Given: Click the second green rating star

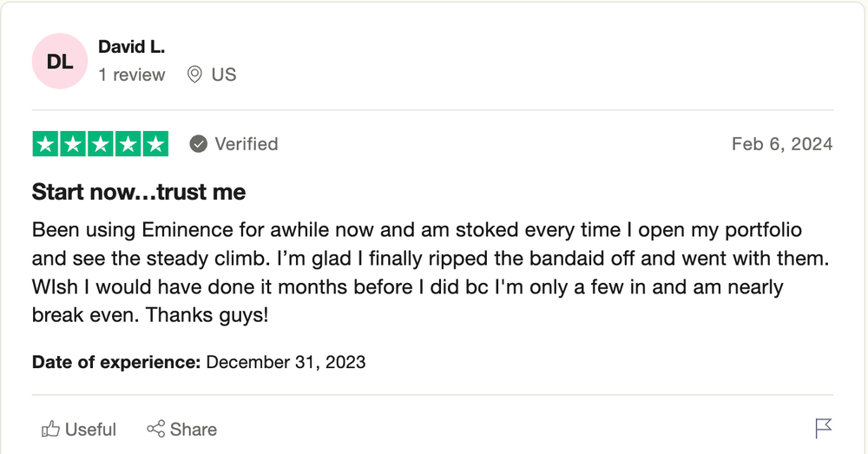Looking at the screenshot, I should (73, 144).
